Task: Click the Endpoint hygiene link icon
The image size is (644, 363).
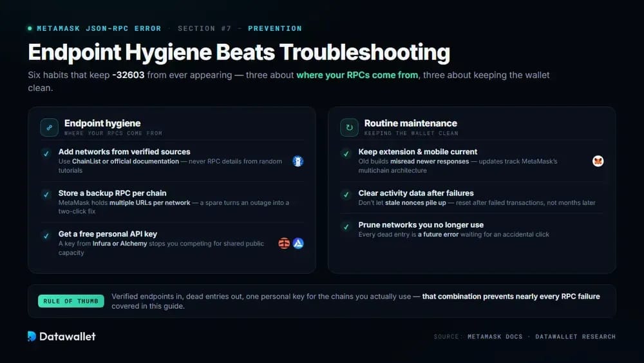Action: point(50,128)
